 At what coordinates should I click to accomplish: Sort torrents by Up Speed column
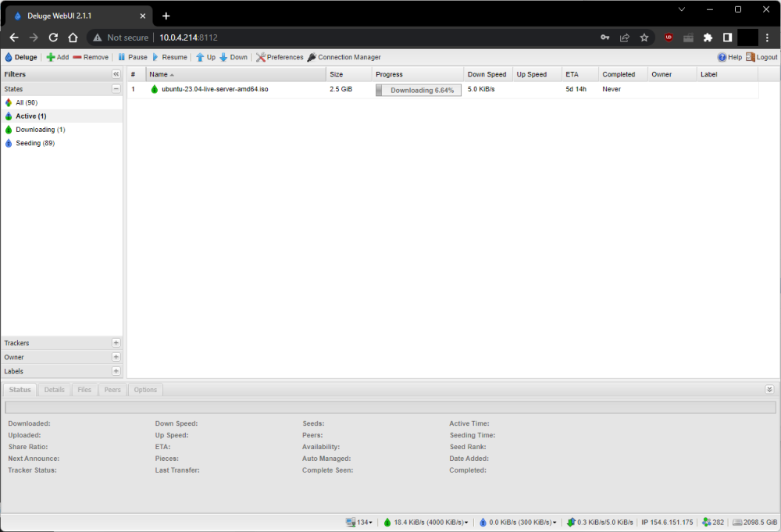537,74
